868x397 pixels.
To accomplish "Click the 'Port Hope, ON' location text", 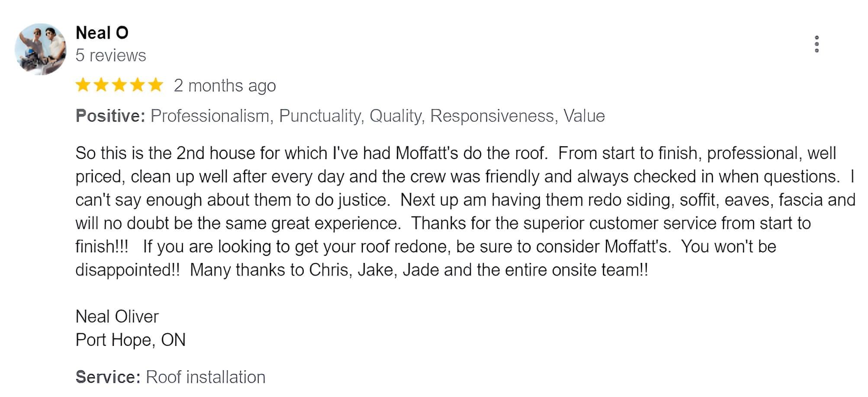I will tap(130, 340).
